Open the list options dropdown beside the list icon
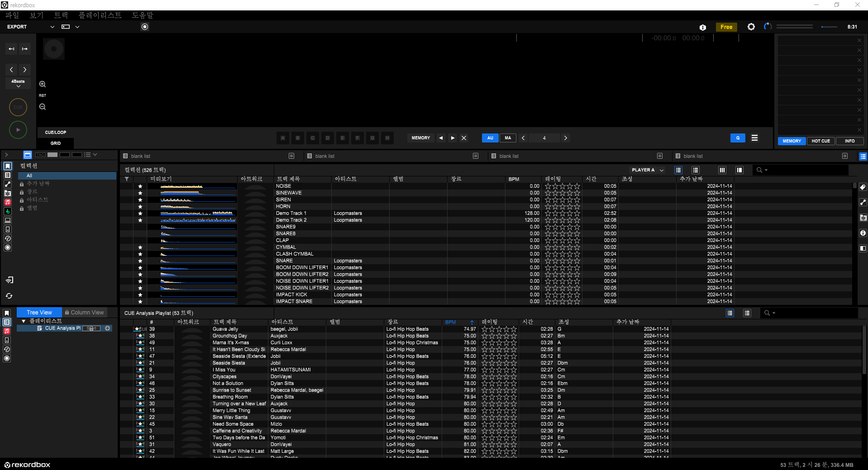Screen dimensions: 868x470 click(x=95, y=155)
